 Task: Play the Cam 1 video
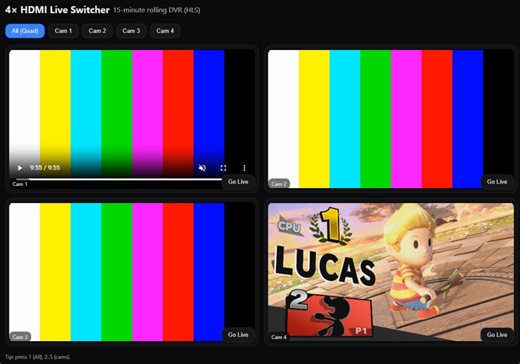pyautogui.click(x=20, y=168)
